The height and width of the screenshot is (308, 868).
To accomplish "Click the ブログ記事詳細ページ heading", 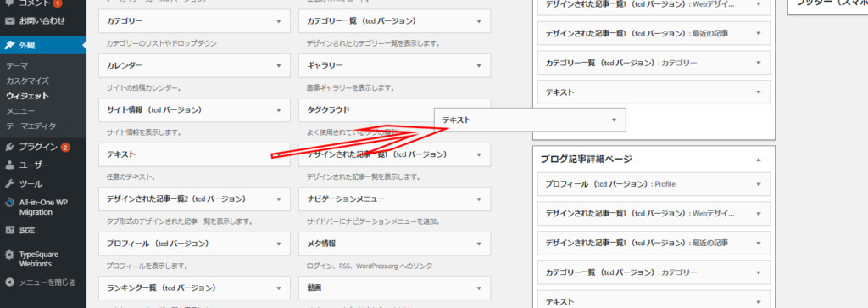I will (586, 159).
